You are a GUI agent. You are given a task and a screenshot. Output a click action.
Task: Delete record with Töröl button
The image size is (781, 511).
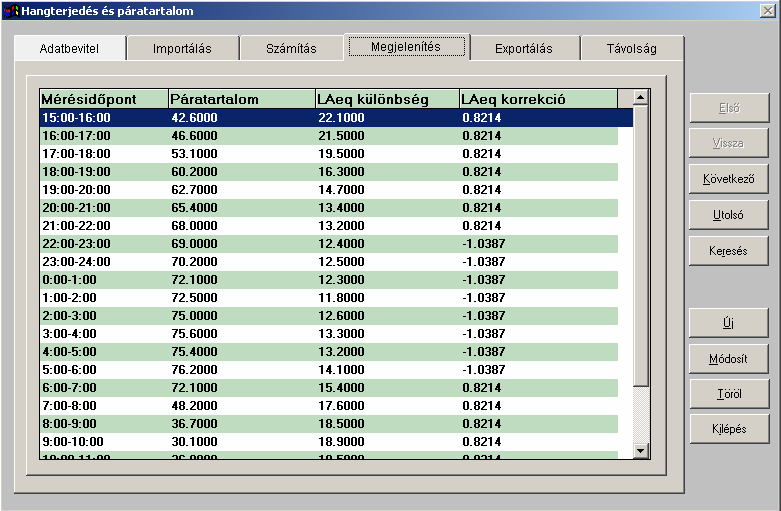point(730,394)
